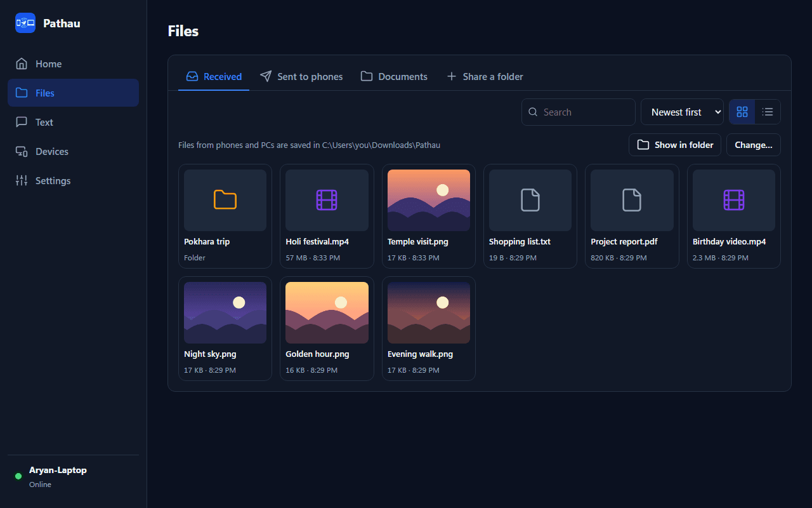Open Golden hour.png thumbnail
Image resolution: width=812 pixels, height=508 pixels.
point(327,312)
